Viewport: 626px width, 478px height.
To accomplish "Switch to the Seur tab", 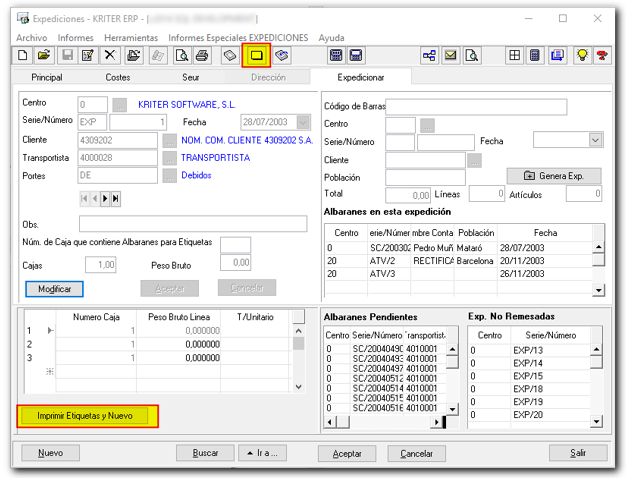I will pyautogui.click(x=190, y=77).
